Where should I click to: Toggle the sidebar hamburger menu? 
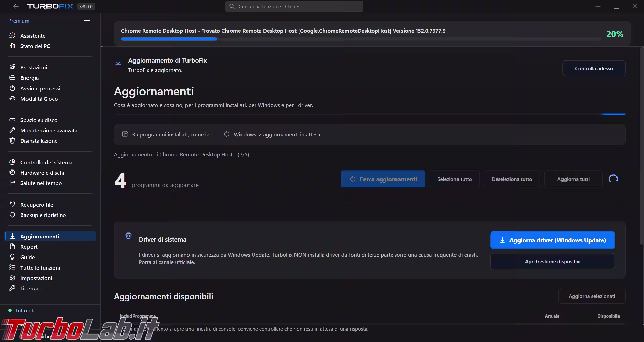point(87,21)
